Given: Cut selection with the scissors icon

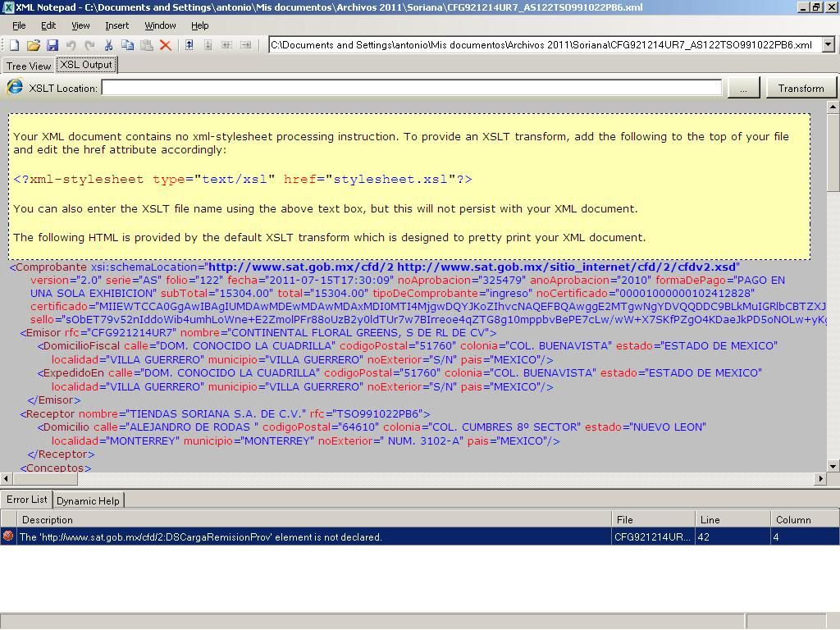Looking at the screenshot, I should [108, 45].
